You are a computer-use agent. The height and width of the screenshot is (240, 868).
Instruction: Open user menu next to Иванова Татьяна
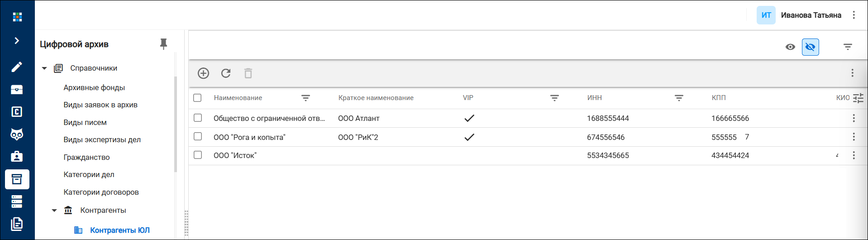pyautogui.click(x=854, y=15)
